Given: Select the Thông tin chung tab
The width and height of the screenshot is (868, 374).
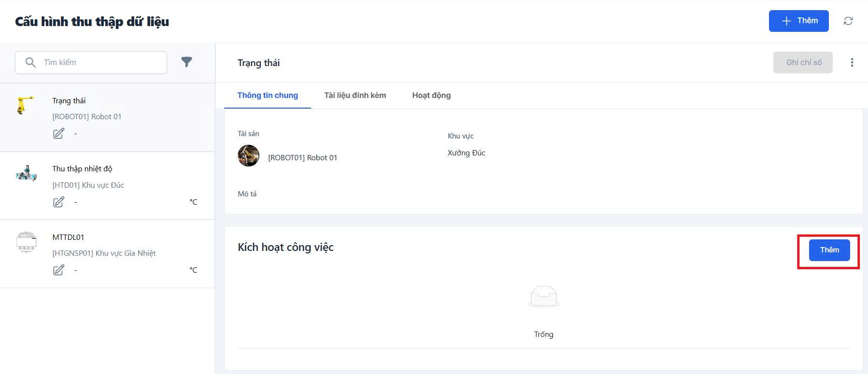Looking at the screenshot, I should click(268, 96).
